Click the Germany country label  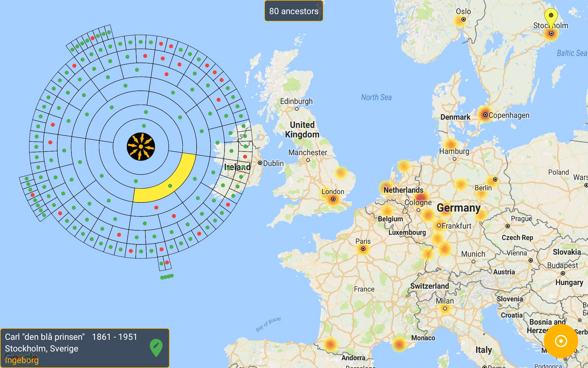tap(458, 208)
